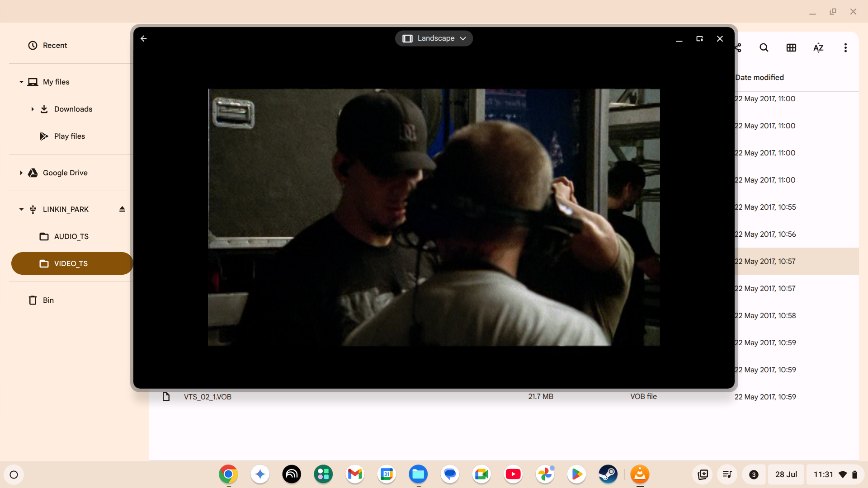Expand the Google Drive tree
This screenshot has height=488, width=868.
21,173
